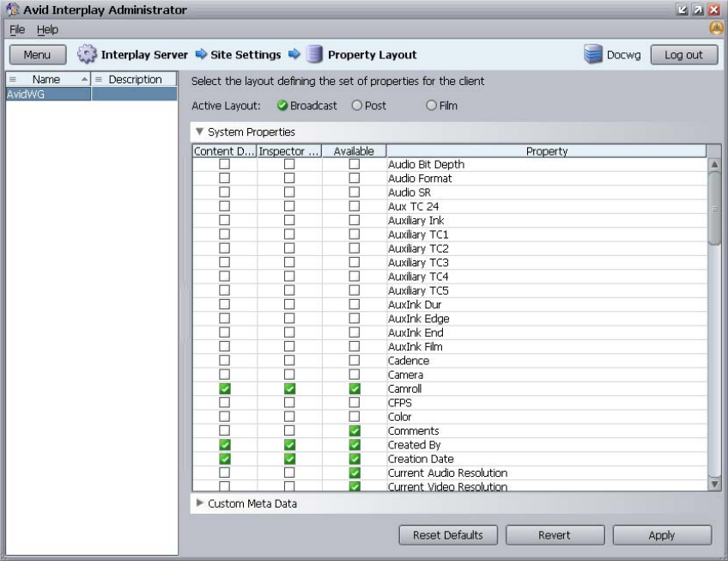728x561 pixels.
Task: Select the Auxiliary Ink property row
Action: [x=450, y=220]
